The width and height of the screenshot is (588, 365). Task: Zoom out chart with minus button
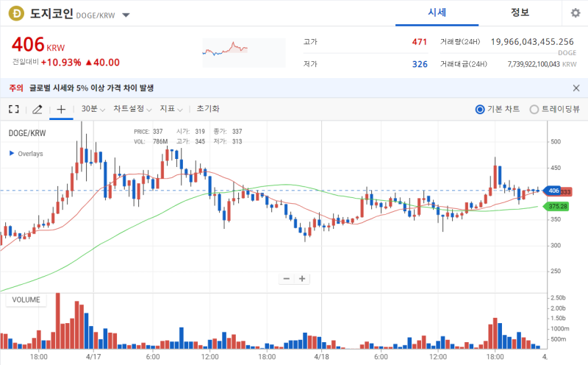coord(287,279)
